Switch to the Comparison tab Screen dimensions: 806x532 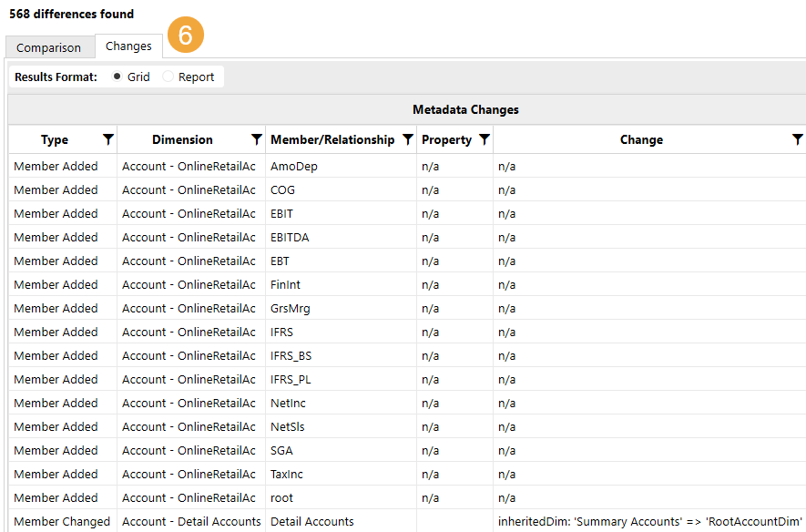click(48, 47)
